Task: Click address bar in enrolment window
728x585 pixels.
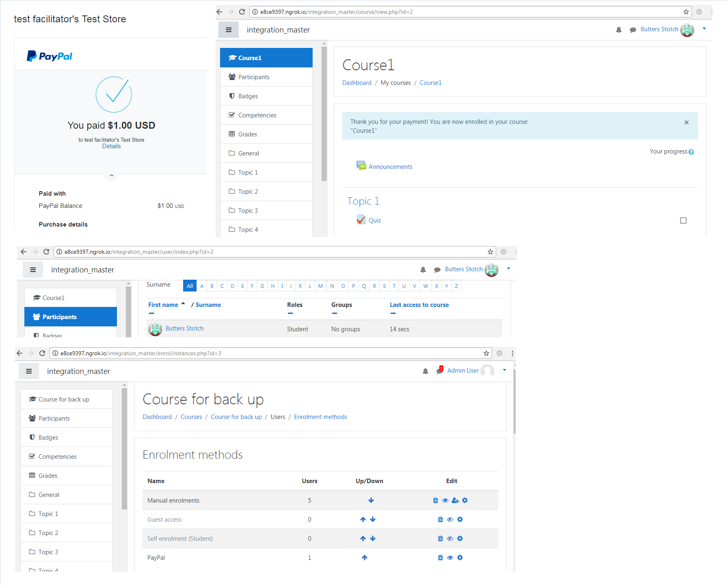Action: 271,353
